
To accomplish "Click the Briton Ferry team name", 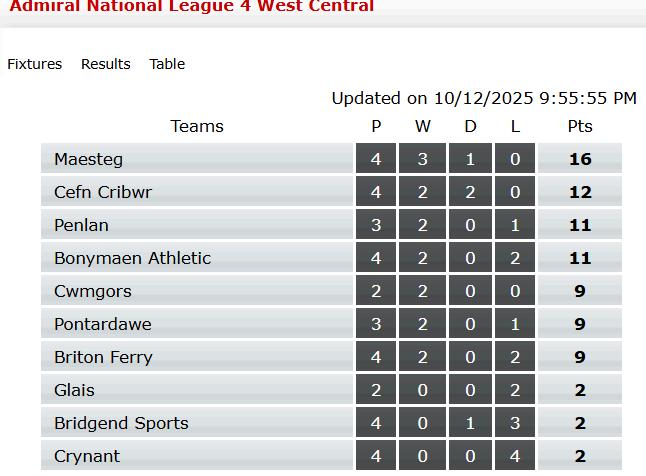I will [103, 357].
